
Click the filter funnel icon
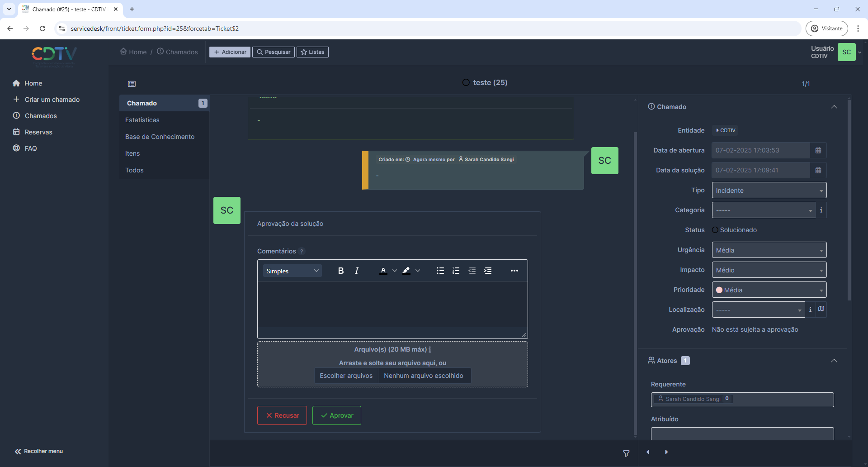pyautogui.click(x=626, y=453)
